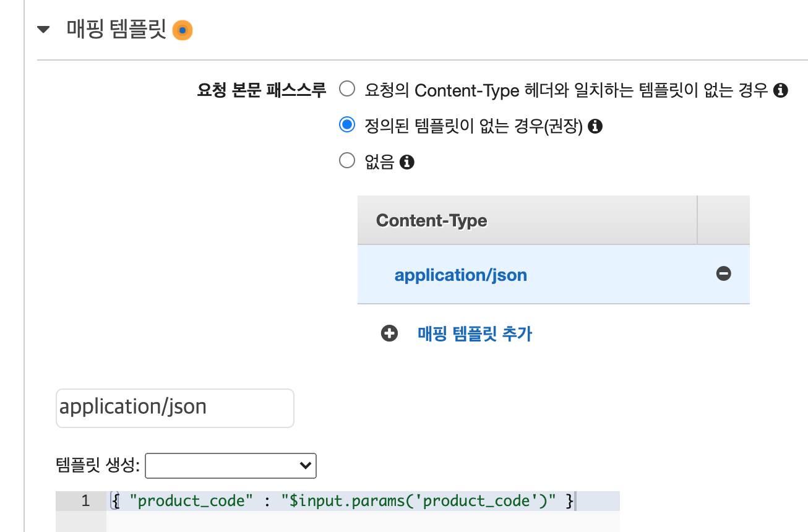Click info icon next to 권장 option
The image size is (808, 532).
point(595,127)
